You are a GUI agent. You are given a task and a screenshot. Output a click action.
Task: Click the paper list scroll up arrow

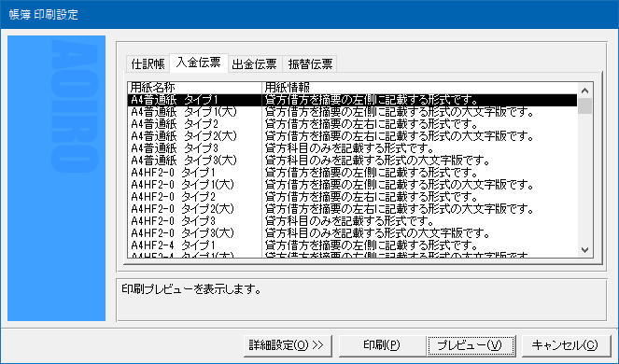[x=585, y=91]
